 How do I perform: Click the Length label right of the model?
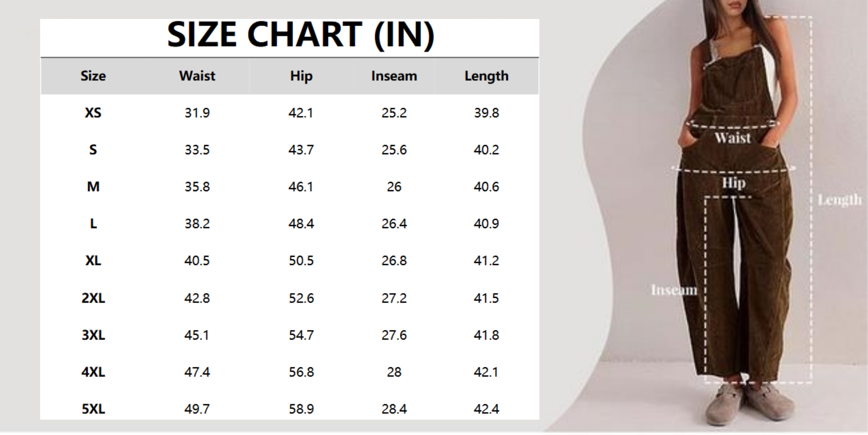click(x=839, y=200)
